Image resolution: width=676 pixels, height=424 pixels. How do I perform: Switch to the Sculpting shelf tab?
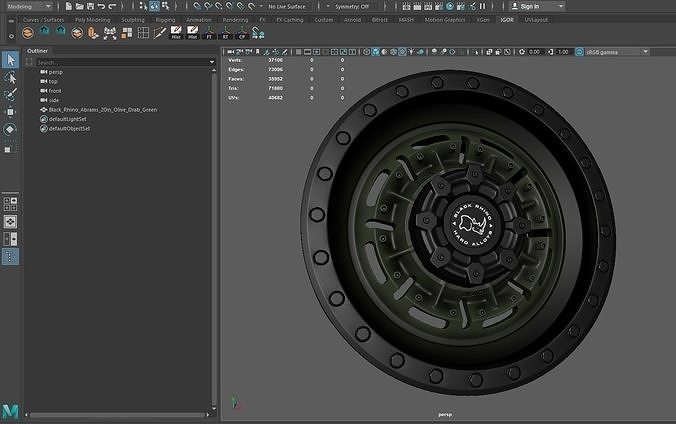click(133, 20)
